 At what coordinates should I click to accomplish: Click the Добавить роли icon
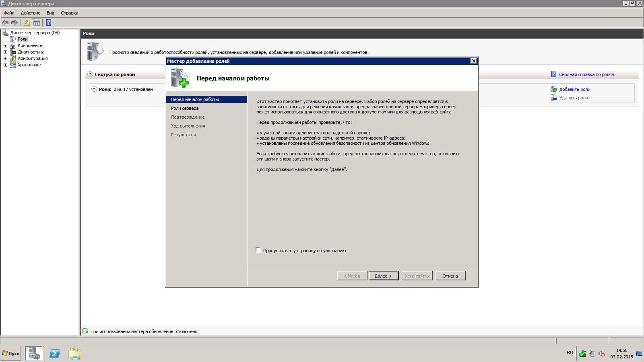click(554, 89)
